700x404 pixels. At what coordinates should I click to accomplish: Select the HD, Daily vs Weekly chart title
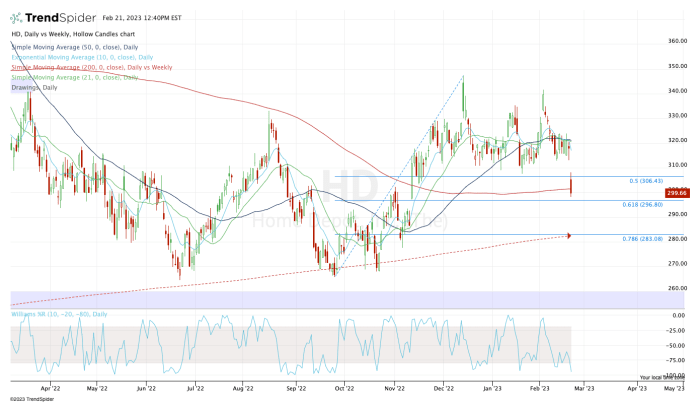(x=73, y=34)
